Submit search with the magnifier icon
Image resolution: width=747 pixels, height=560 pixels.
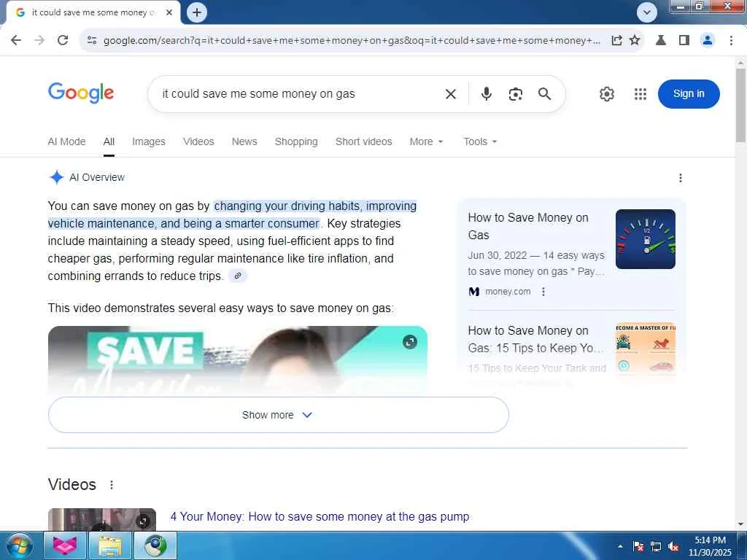pos(544,94)
